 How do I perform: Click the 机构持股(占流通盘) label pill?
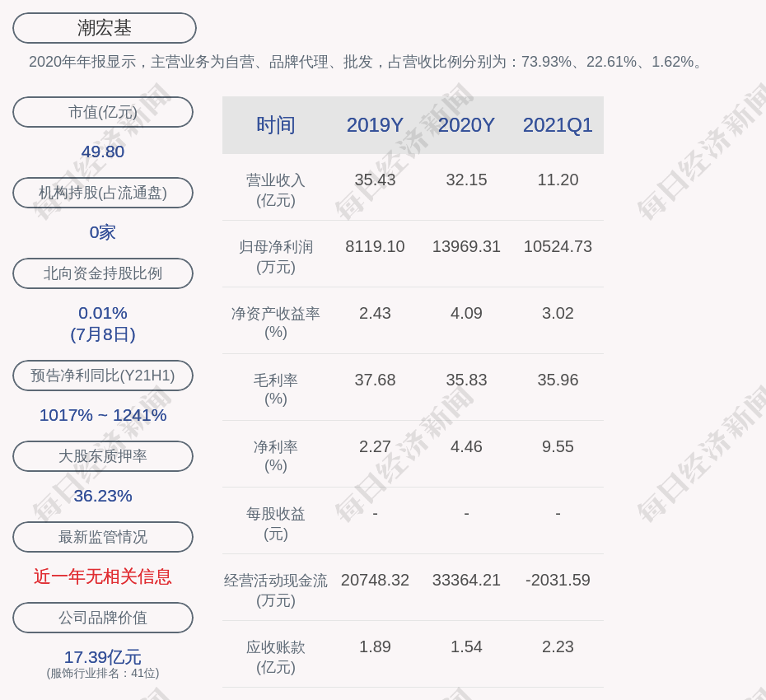(103, 193)
